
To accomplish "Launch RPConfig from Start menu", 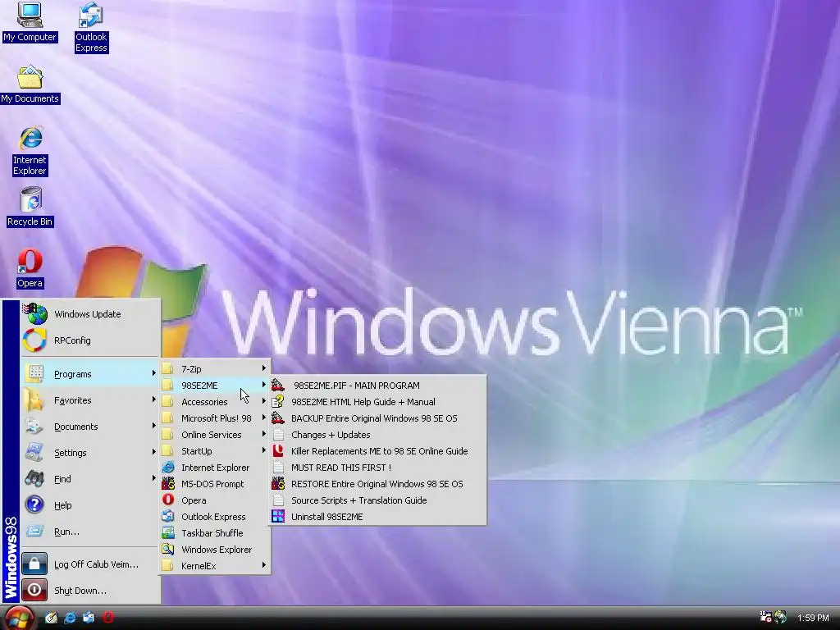I will tap(90, 340).
